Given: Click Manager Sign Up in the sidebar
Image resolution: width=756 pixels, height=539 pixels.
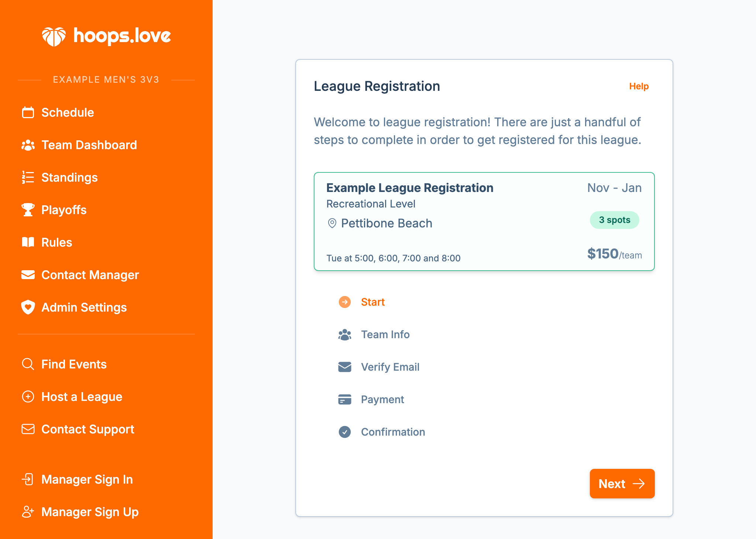Looking at the screenshot, I should click(x=90, y=512).
